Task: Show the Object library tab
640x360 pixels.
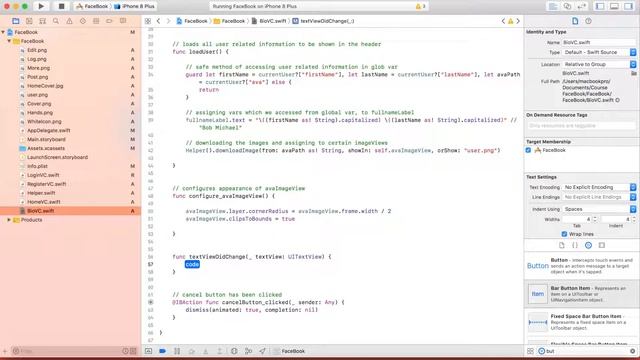Action: coord(588,245)
